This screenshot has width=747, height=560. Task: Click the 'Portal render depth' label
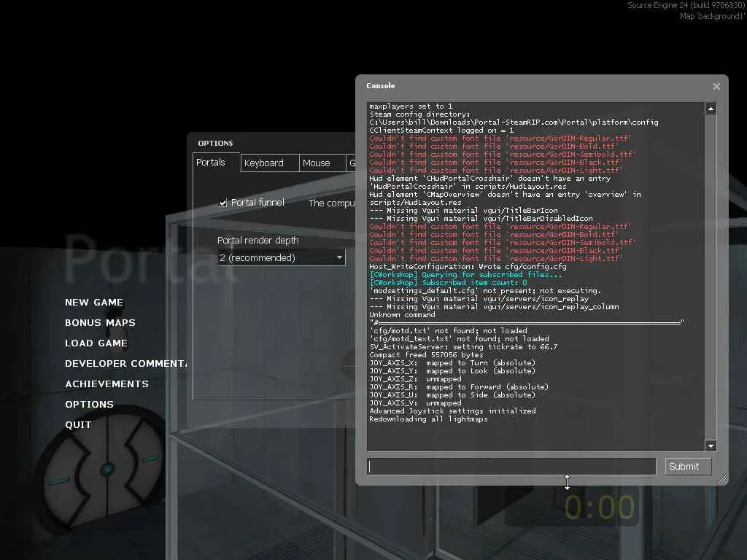[258, 241]
